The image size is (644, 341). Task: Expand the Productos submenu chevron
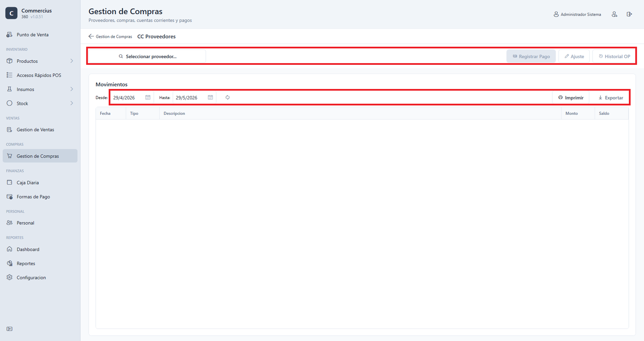[x=72, y=61]
